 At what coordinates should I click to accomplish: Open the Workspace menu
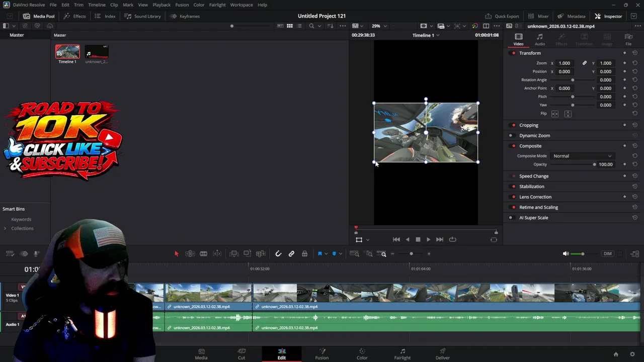click(x=242, y=5)
